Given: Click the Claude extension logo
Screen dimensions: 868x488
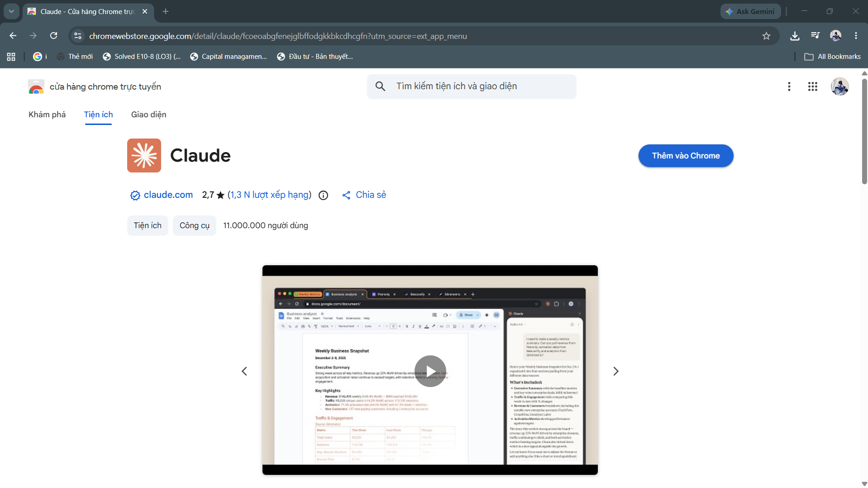Looking at the screenshot, I should pyautogui.click(x=144, y=155).
